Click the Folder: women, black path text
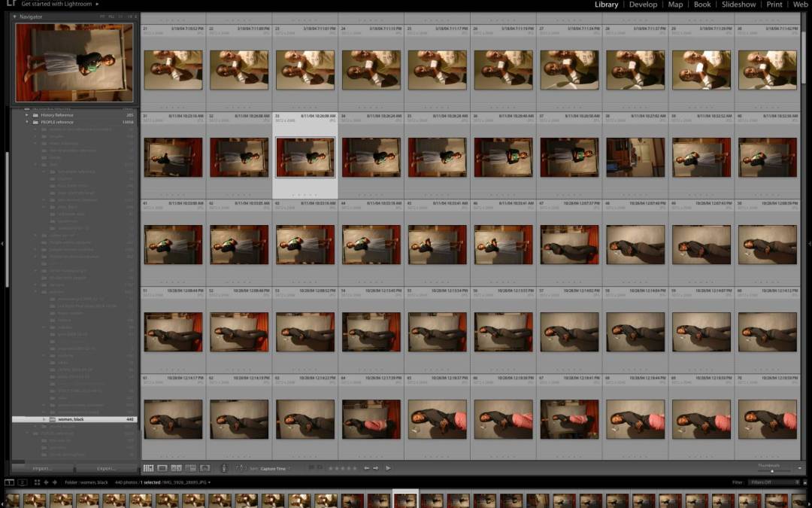This screenshot has height=508, width=812. pos(86,482)
